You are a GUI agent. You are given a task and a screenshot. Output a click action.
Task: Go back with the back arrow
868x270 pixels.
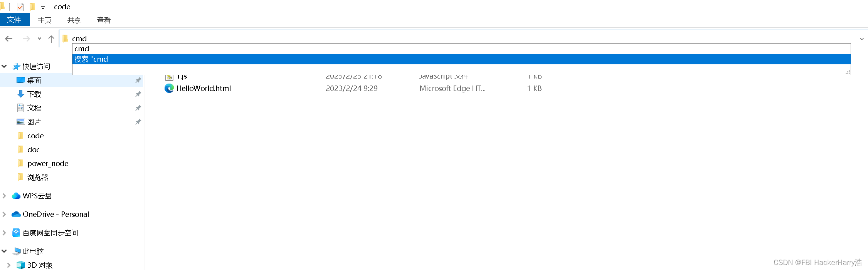(9, 39)
